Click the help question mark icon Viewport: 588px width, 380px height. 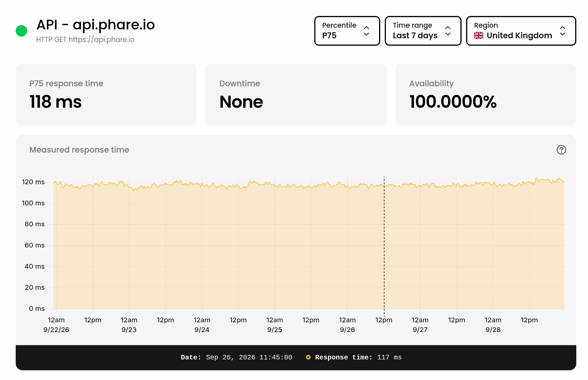(x=561, y=150)
